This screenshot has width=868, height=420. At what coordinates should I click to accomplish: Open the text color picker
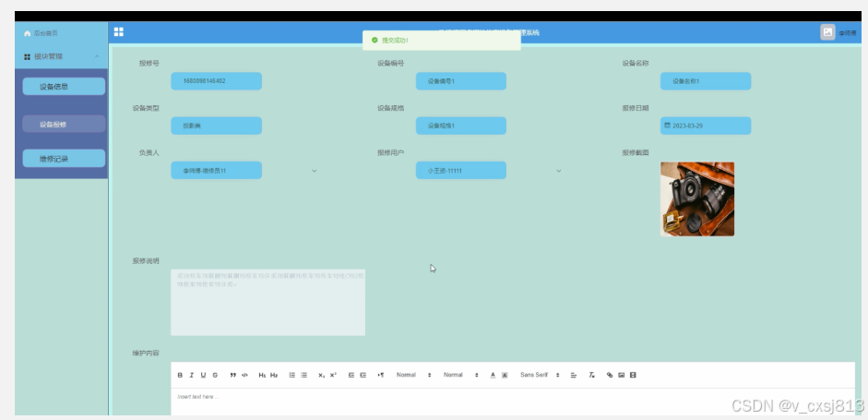click(x=493, y=375)
